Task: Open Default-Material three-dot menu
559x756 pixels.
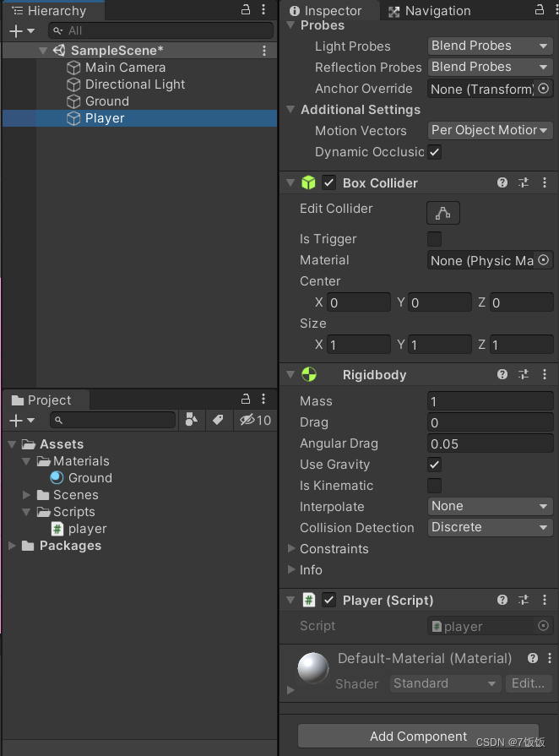Action: (550, 658)
